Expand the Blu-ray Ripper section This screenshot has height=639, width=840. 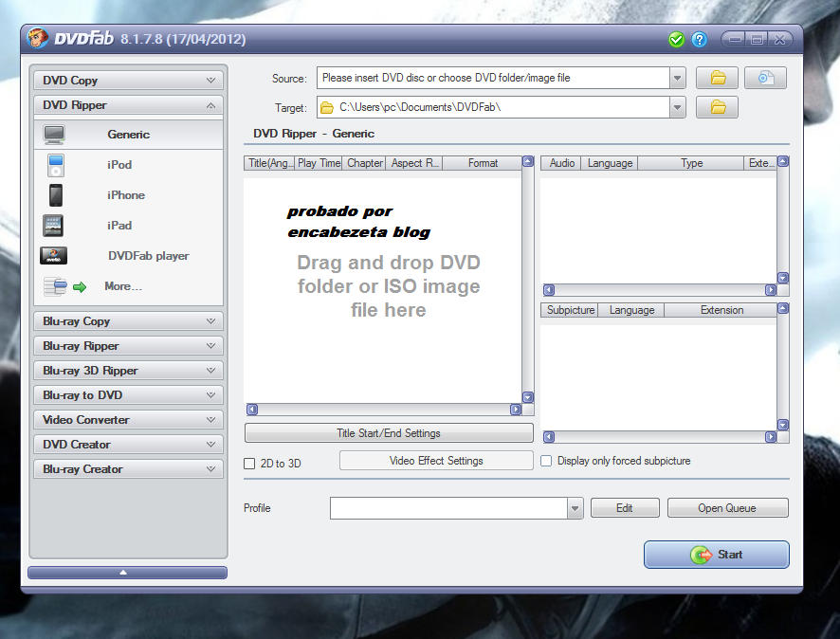pos(128,346)
